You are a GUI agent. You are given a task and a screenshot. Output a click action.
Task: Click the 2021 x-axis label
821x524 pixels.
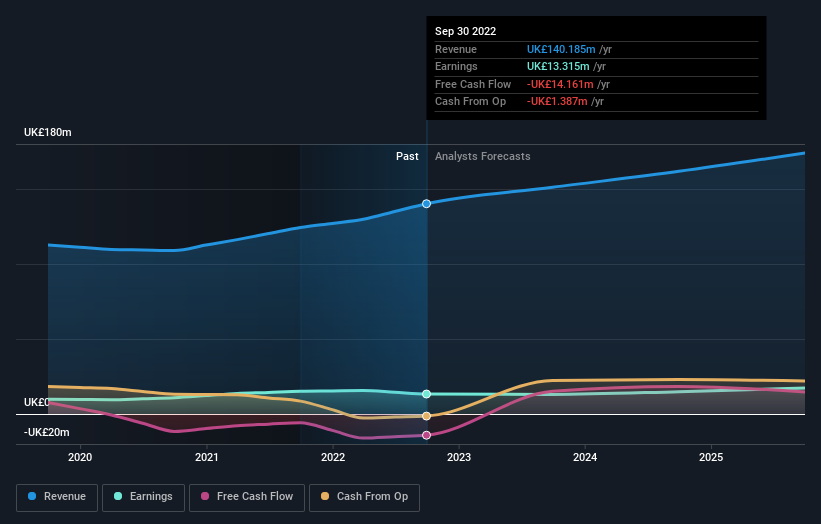206,458
